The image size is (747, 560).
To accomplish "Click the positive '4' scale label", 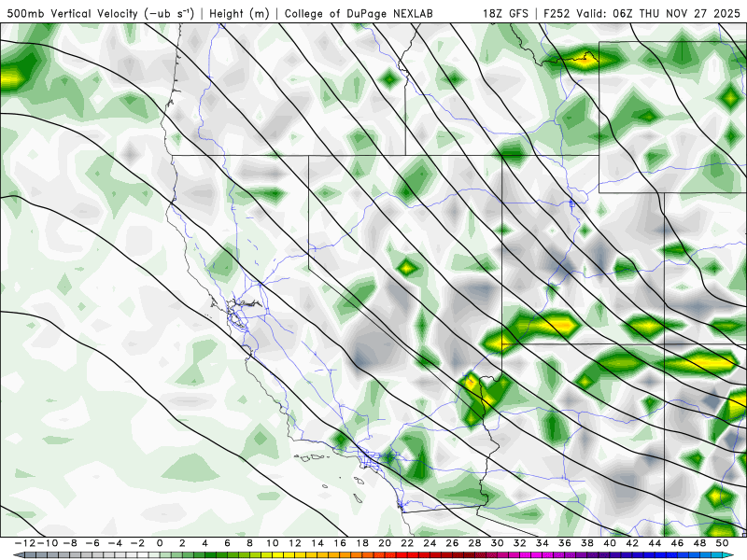I will click(204, 543).
